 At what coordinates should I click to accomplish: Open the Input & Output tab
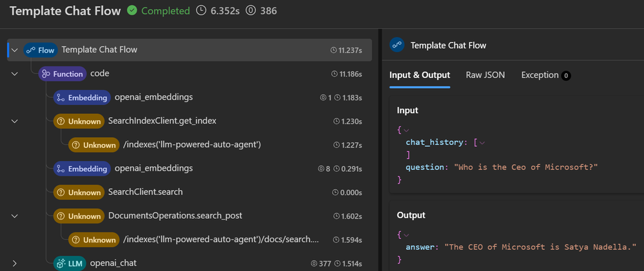[x=420, y=75]
